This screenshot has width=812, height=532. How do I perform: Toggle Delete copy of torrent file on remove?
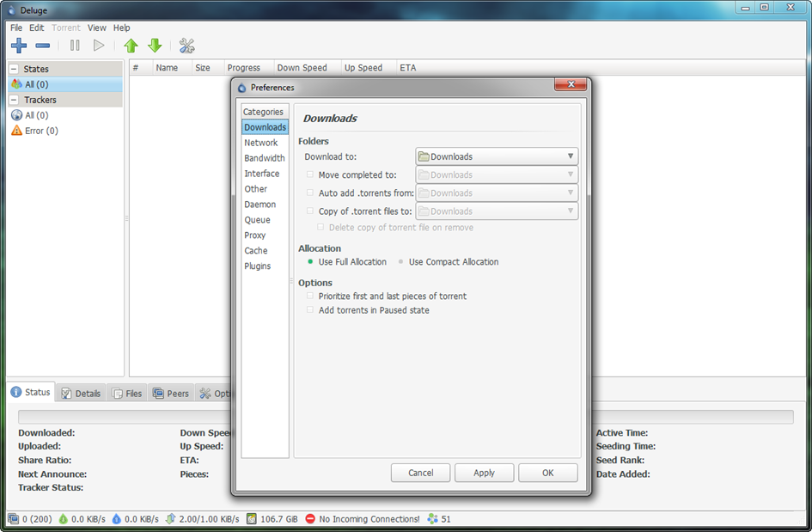321,227
